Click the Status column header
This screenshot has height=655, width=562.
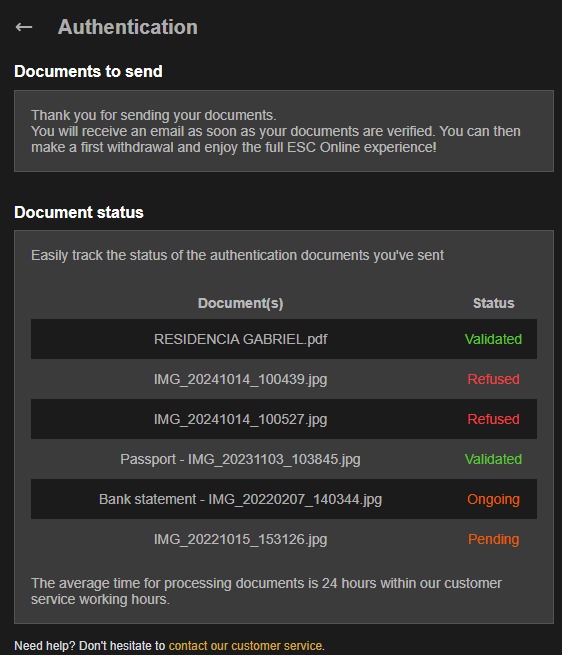(493, 303)
